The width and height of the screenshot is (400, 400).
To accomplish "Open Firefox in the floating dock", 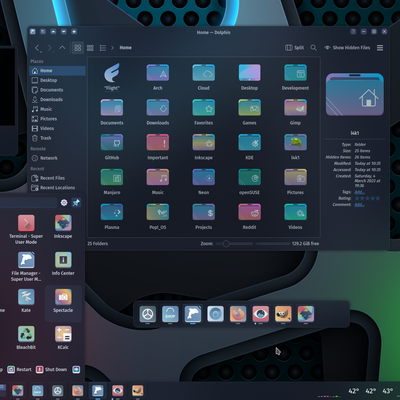I will click(x=238, y=314).
